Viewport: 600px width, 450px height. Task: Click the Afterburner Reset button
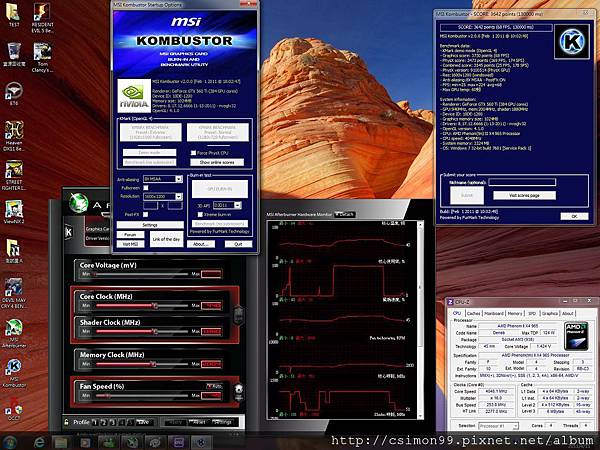point(198,422)
